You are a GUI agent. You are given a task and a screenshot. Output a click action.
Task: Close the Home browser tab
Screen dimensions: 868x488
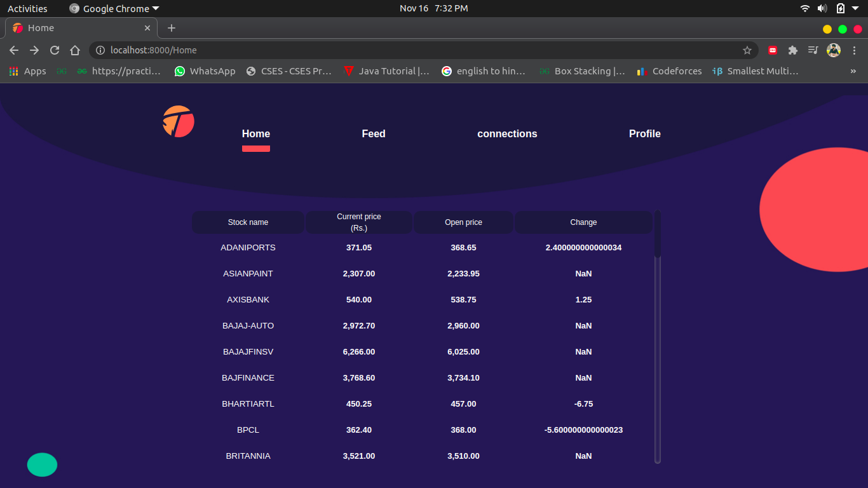point(147,28)
